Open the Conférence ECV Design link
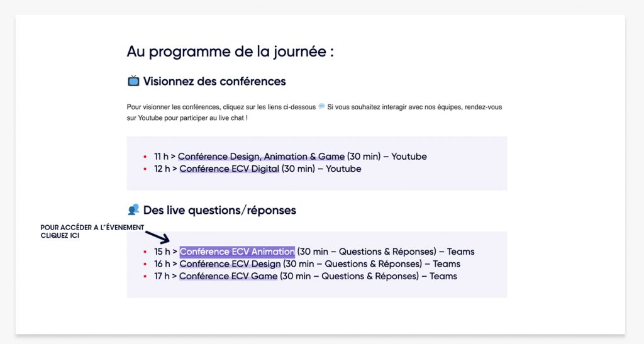 (230, 264)
